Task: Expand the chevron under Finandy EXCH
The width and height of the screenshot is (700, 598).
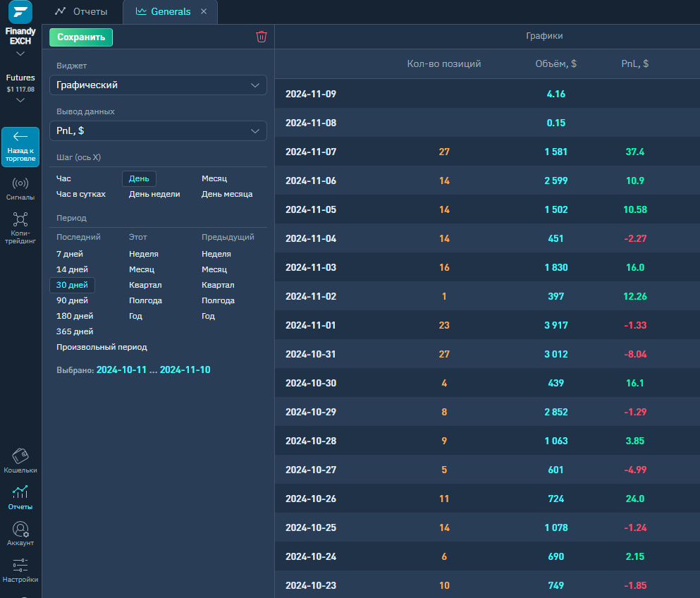Action: 20,54
